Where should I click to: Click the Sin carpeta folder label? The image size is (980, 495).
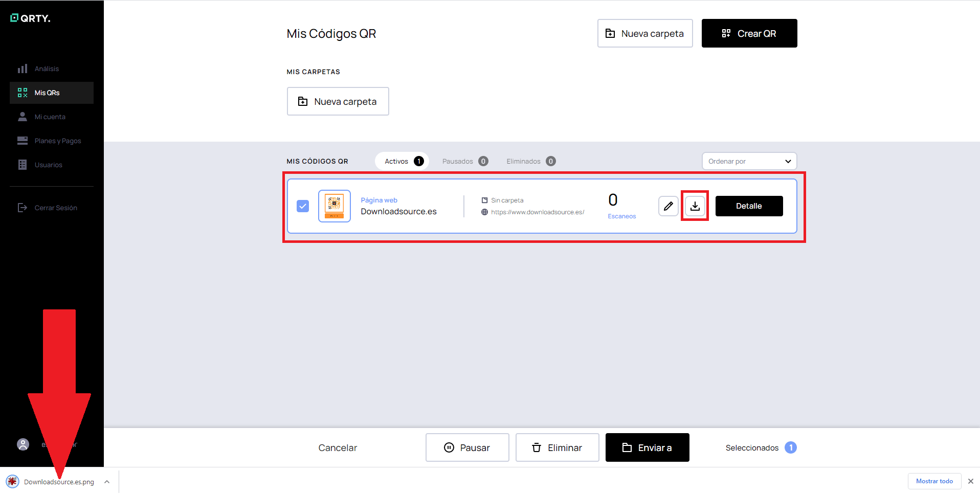click(x=507, y=200)
